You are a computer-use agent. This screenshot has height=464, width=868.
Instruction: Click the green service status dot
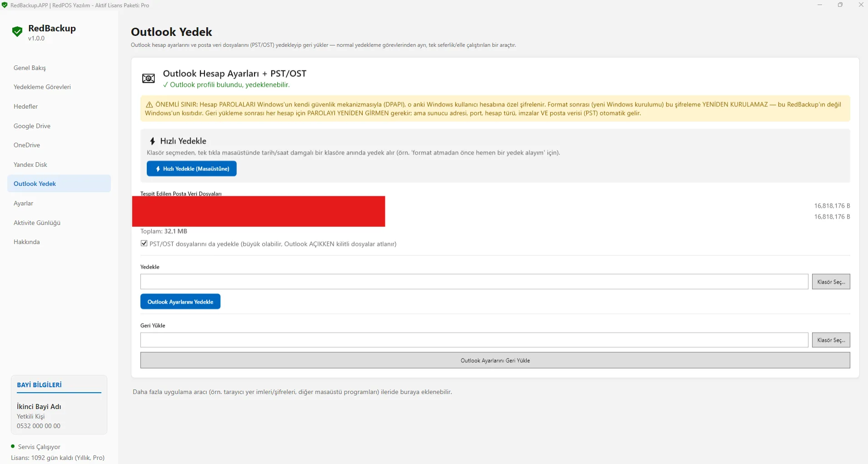click(13, 446)
